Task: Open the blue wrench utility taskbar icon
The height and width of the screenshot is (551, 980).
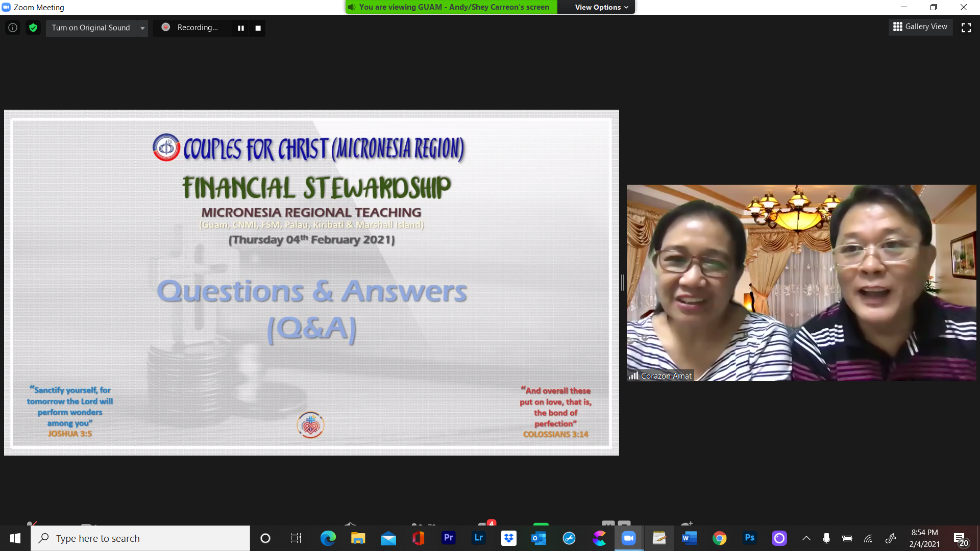Action: point(569,538)
